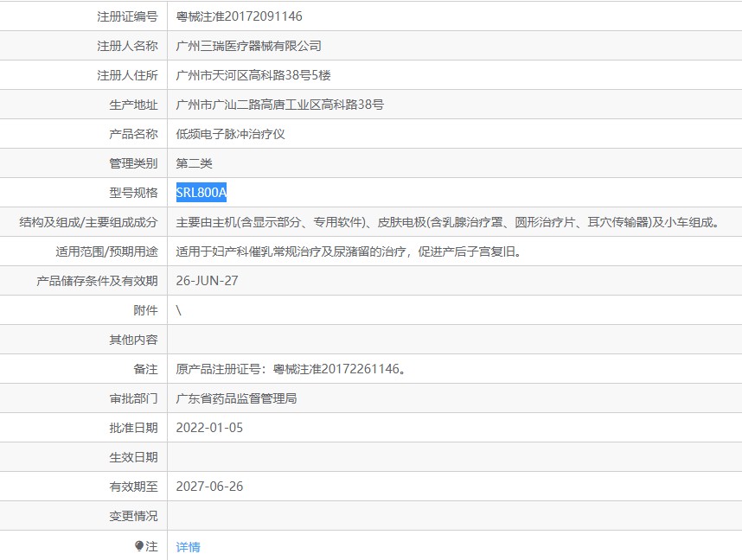Screen dimensions: 742x560
Task: Click expiry date 2027-06-26
Action: pyautogui.click(x=209, y=487)
